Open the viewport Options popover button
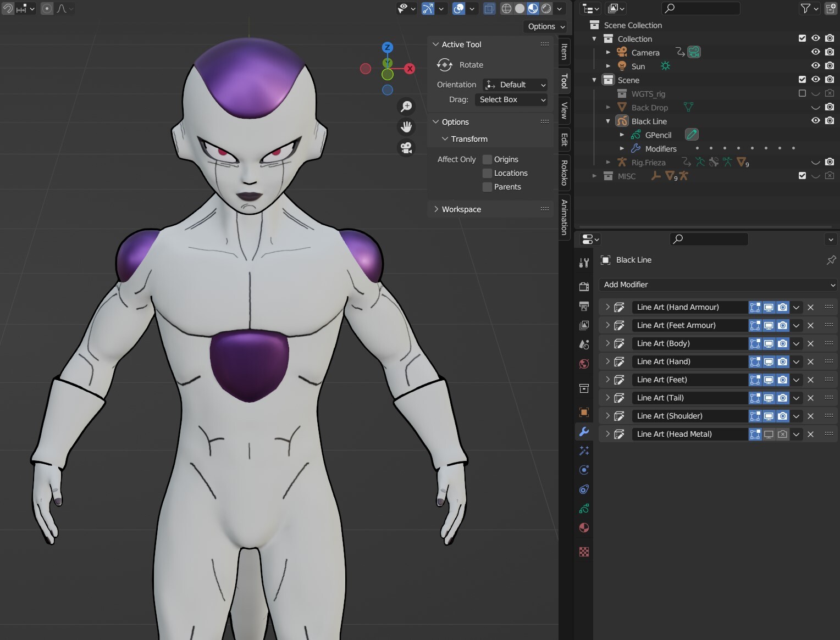 tap(546, 26)
